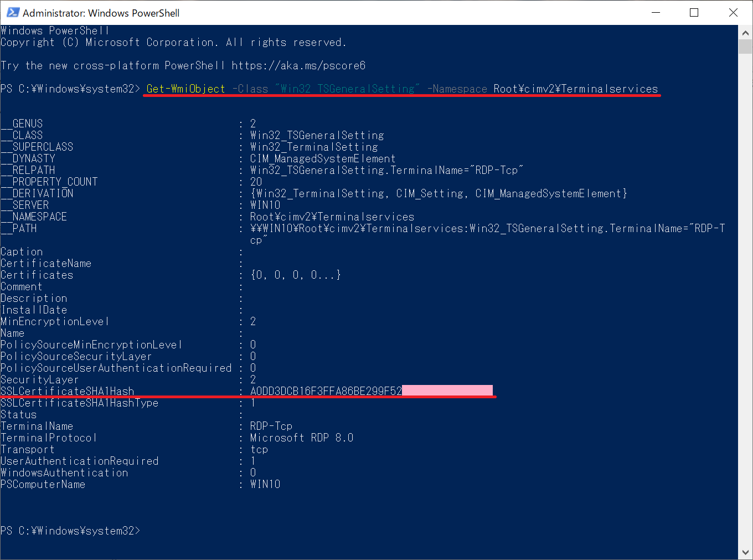Click the PolicySourceSecurityLayer property name

76,356
